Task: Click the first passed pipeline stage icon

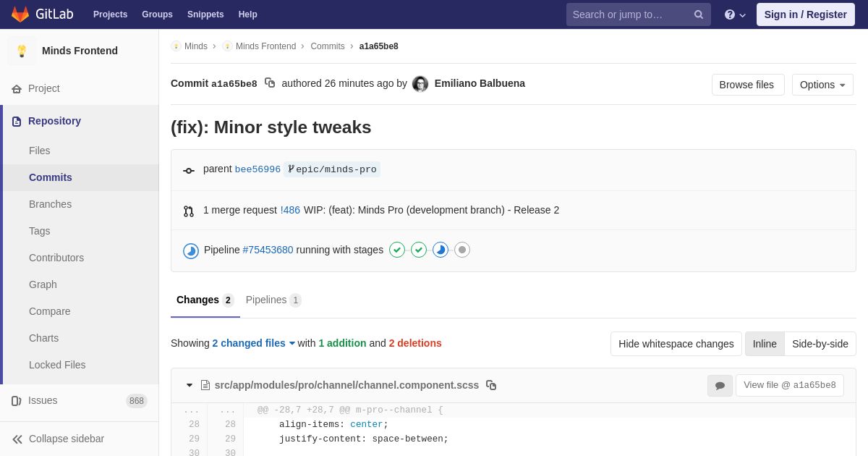Action: pos(397,250)
